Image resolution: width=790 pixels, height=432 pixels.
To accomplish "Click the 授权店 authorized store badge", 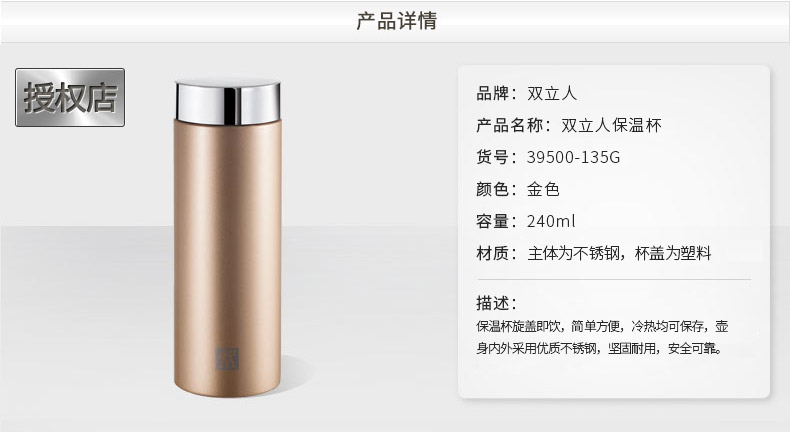I will pyautogui.click(x=70, y=97).
